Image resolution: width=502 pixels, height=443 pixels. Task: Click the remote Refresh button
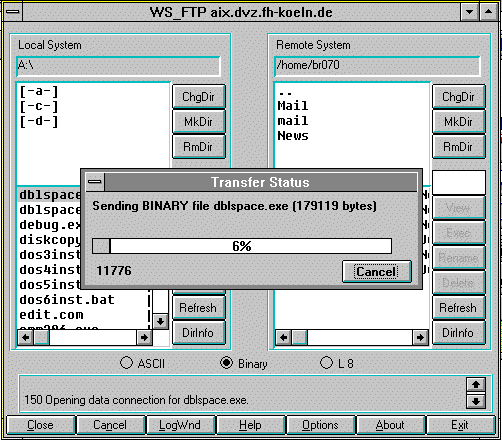459,308
